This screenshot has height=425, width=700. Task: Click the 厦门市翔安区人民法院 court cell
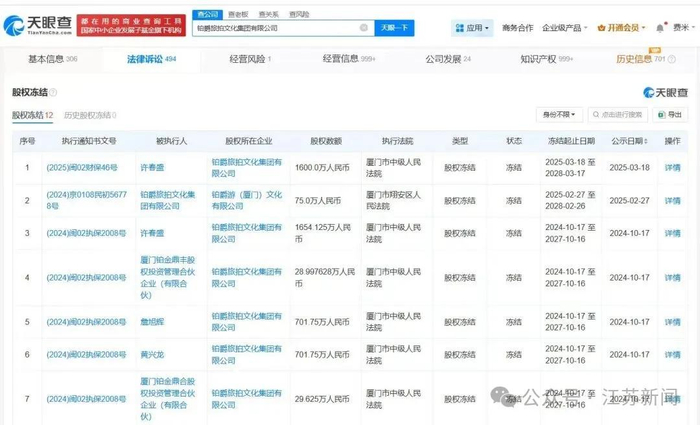[393, 200]
